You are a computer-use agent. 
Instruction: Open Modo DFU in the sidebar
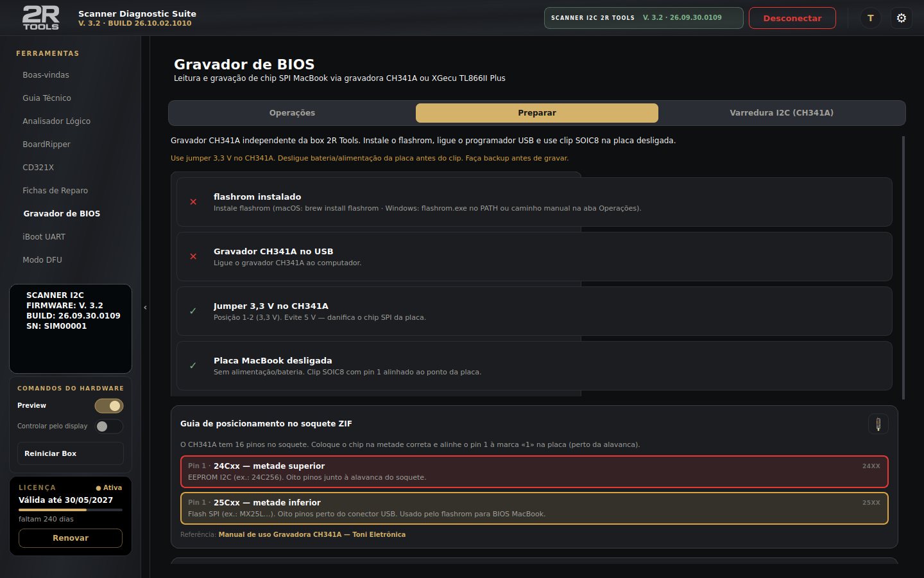pyautogui.click(x=42, y=260)
